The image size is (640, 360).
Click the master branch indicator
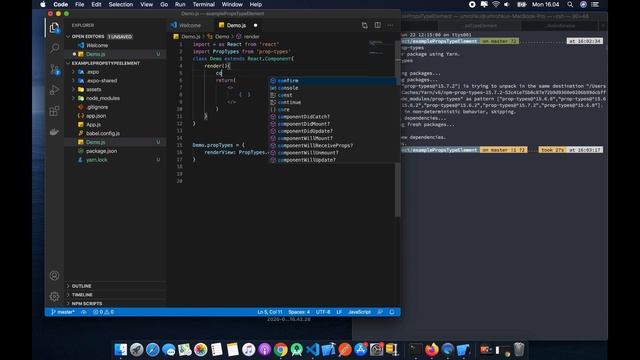tap(63, 312)
